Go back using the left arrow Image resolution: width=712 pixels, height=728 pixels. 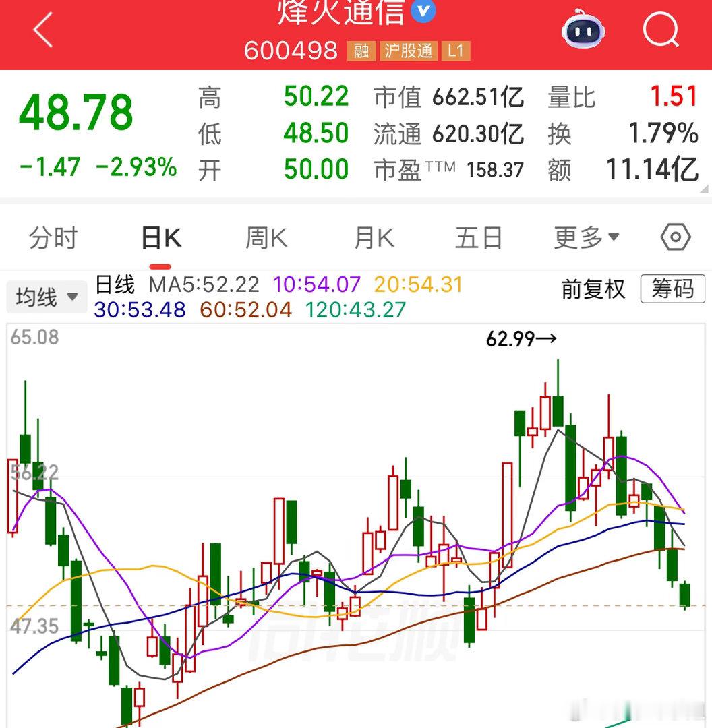click(x=42, y=30)
